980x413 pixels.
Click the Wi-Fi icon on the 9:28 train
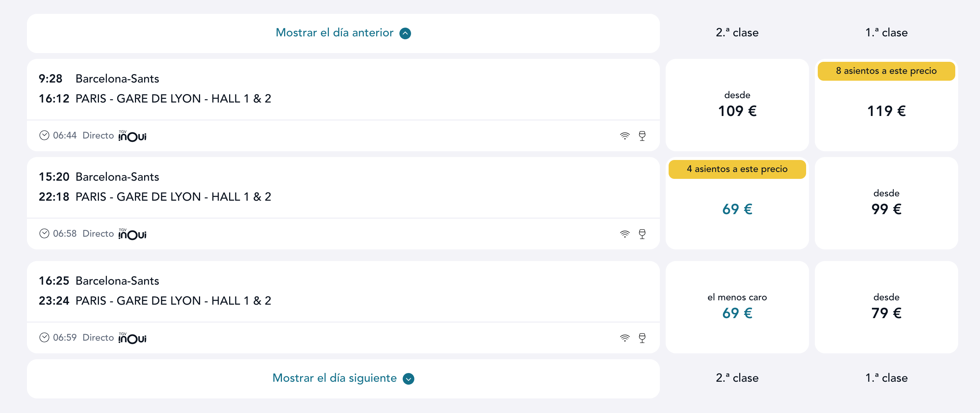625,136
